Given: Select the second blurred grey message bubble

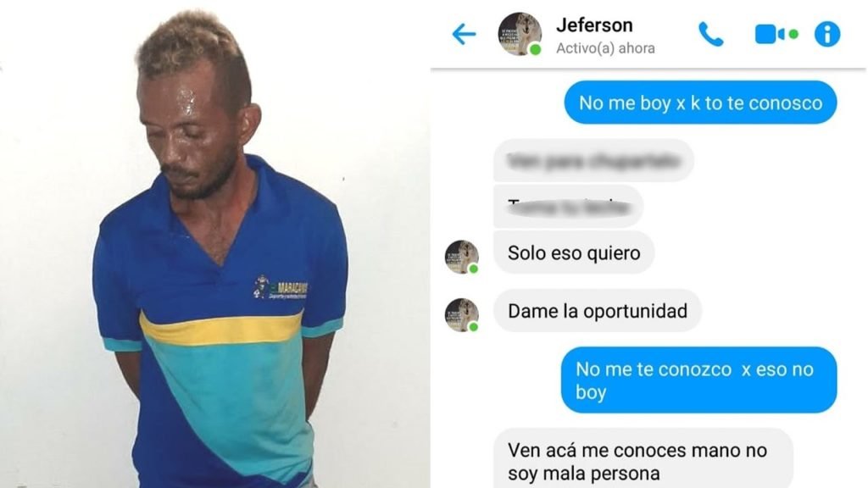Looking at the screenshot, I should (568, 207).
